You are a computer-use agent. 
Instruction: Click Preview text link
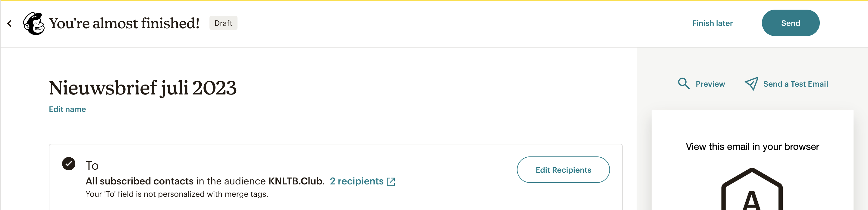[710, 84]
